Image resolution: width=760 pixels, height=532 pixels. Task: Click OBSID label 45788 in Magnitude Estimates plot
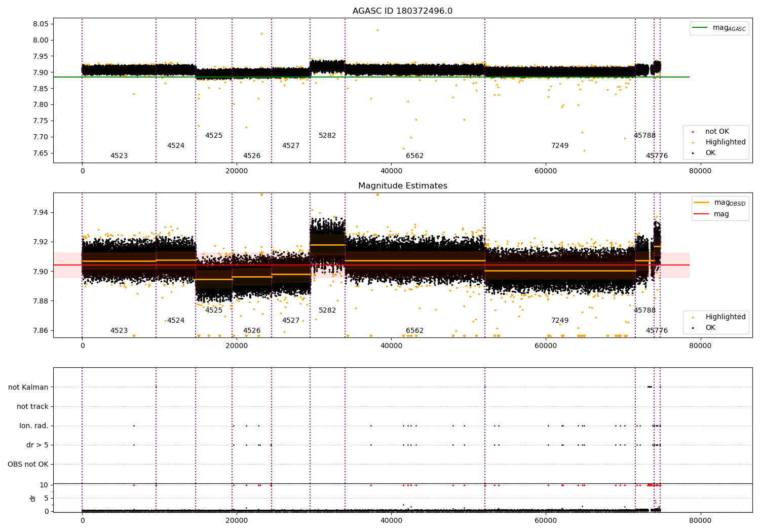(644, 311)
